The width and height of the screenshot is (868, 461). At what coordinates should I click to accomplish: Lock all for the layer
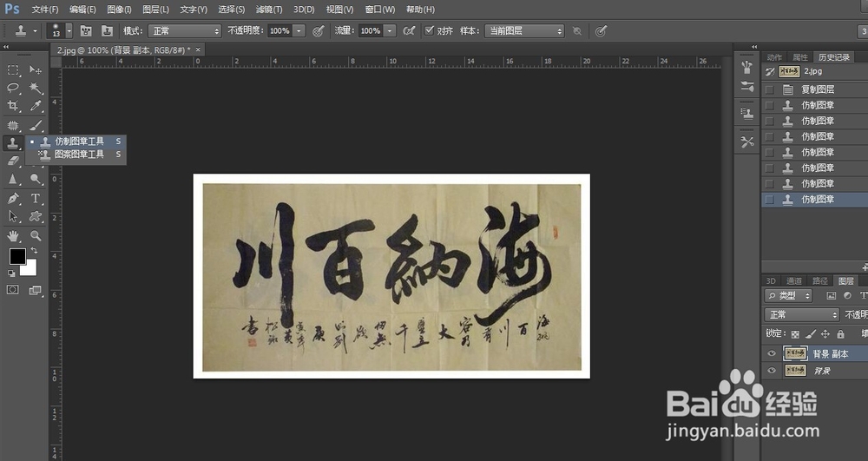pos(840,333)
